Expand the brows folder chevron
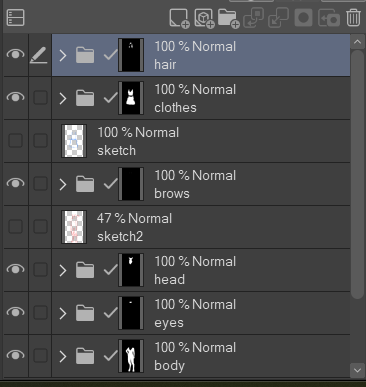This screenshot has height=387, width=366. coord(63,184)
